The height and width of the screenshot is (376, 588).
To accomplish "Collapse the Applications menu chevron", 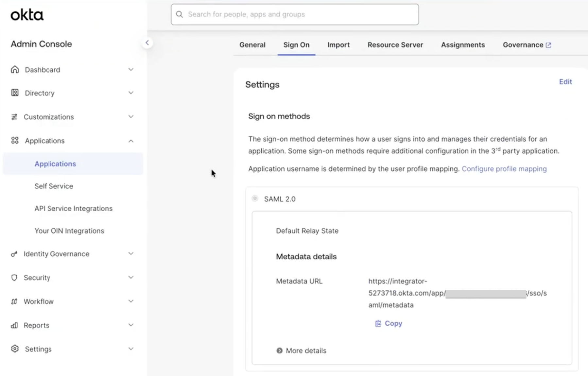I will tap(131, 141).
